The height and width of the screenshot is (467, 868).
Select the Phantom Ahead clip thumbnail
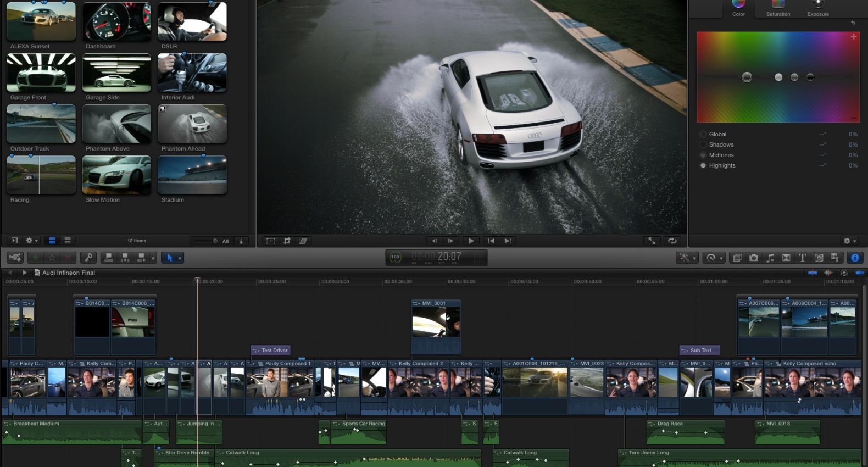(x=192, y=124)
